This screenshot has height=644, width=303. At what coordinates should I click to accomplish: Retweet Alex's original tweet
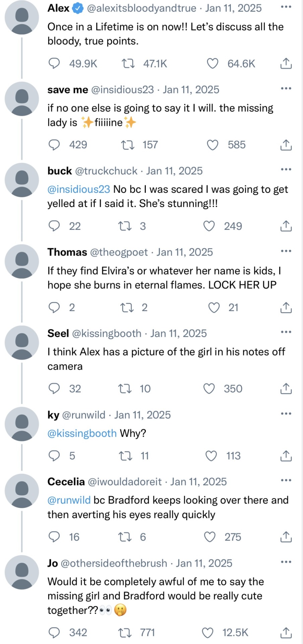coord(127,63)
